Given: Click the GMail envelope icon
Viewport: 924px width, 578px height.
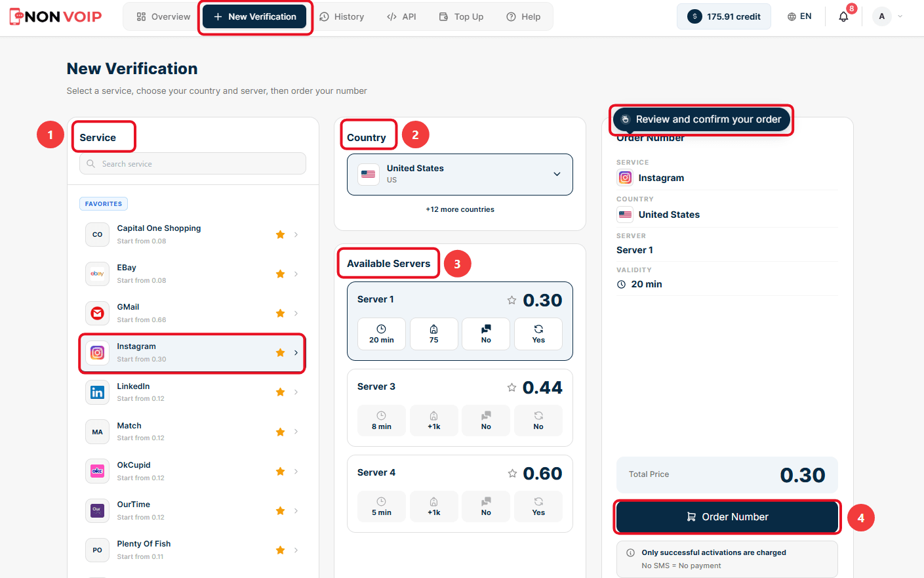Looking at the screenshot, I should click(97, 313).
